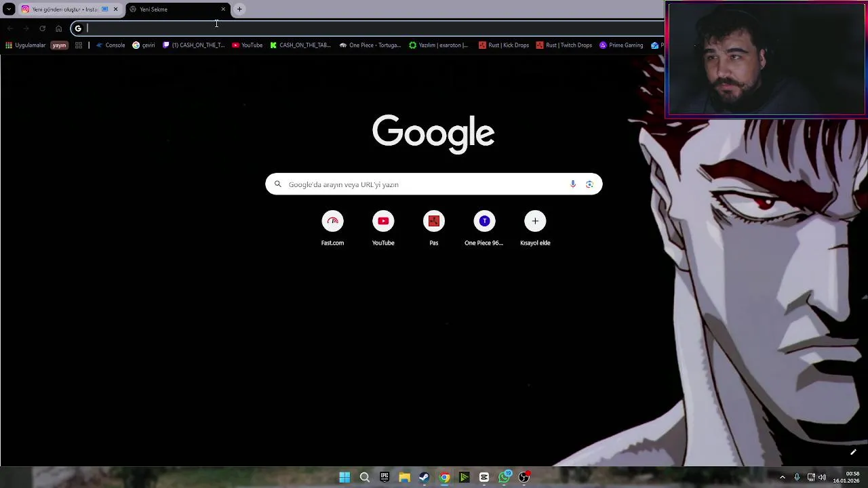868x488 pixels.
Task: Click the Google G icon in address bar
Action: [x=78, y=28]
